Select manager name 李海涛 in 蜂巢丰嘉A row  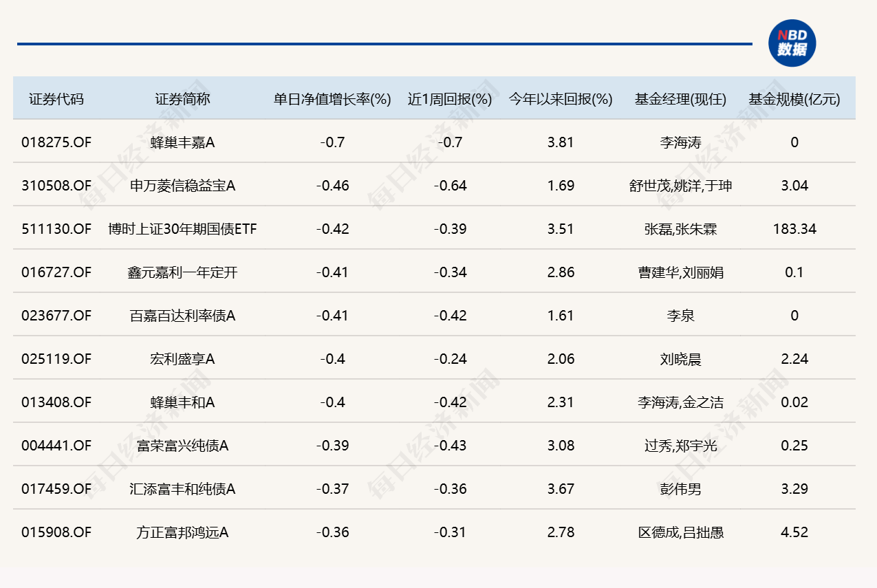(x=680, y=143)
